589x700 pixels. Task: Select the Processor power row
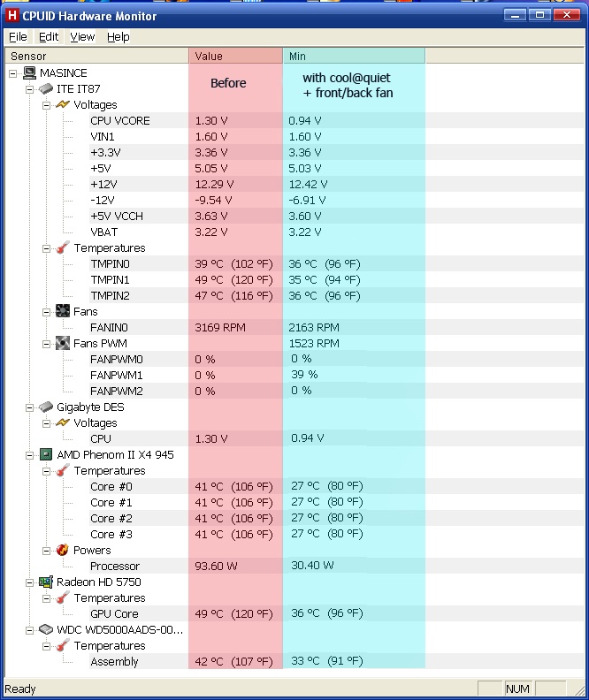click(337, 566)
